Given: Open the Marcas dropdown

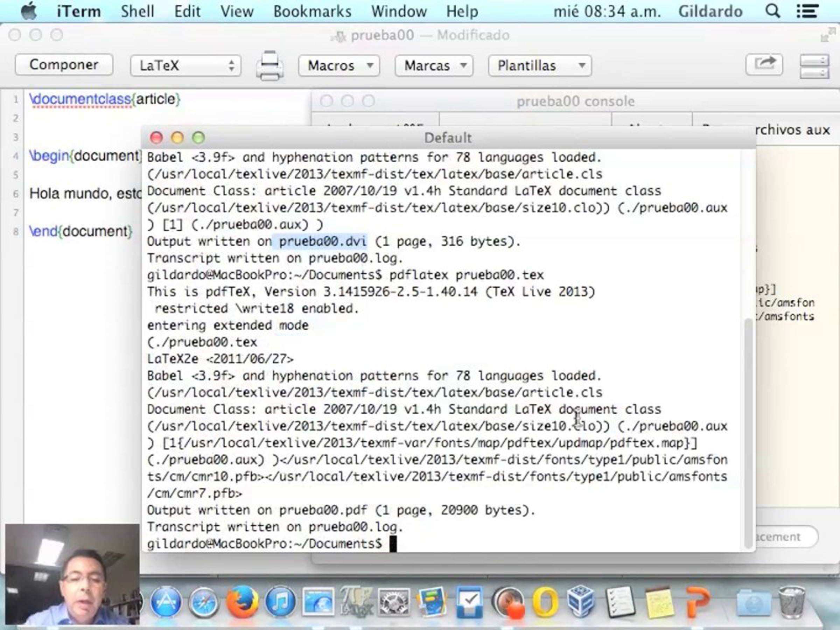Looking at the screenshot, I should 434,66.
